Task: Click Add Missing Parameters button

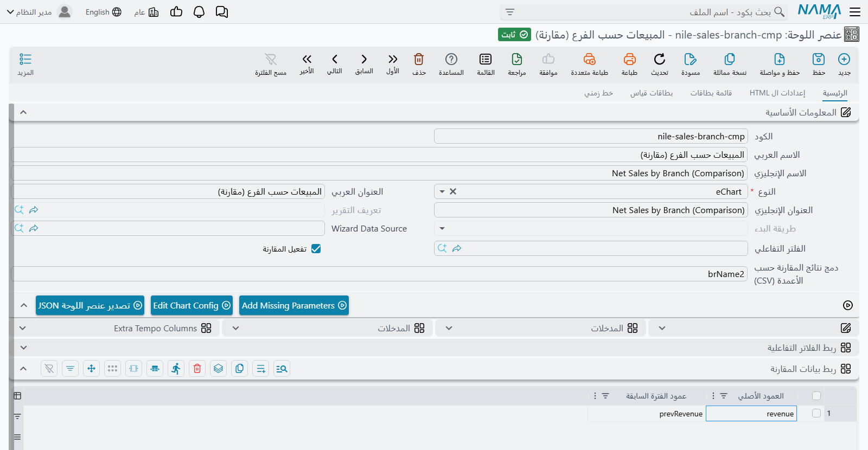Action: (294, 305)
